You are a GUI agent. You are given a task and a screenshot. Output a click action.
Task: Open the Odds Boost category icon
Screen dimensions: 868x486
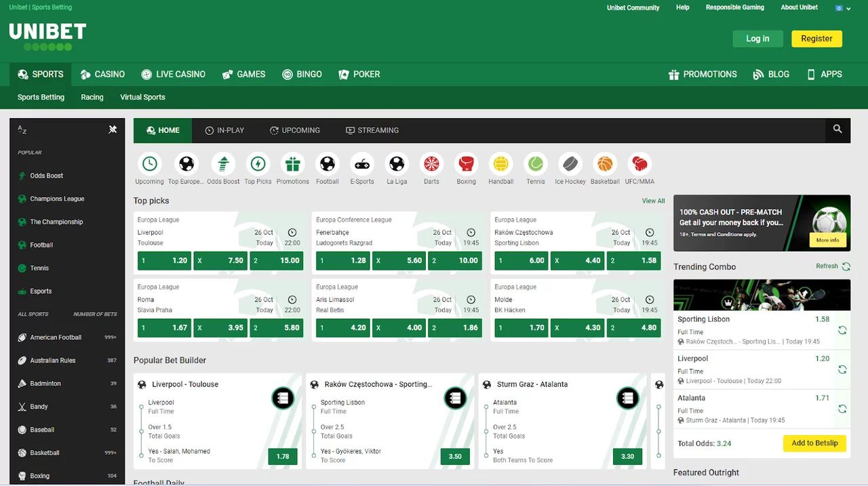pos(223,163)
